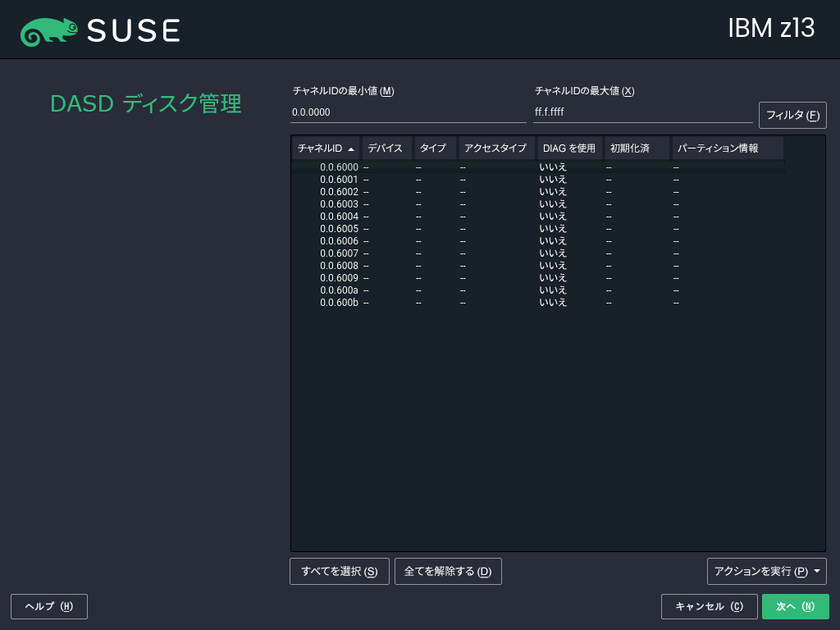
Task: Sort by the デバイス column header
Action: tap(386, 148)
